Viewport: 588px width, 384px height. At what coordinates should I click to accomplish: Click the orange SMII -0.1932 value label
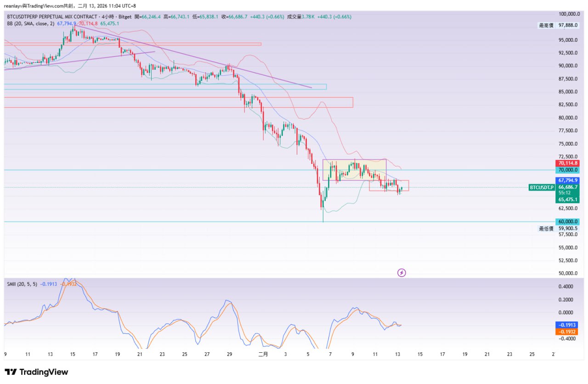click(x=568, y=332)
